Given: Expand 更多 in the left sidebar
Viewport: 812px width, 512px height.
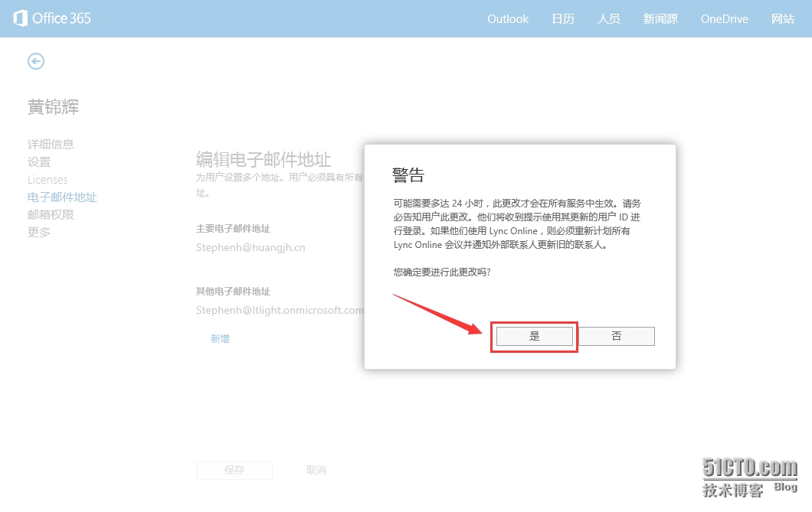Looking at the screenshot, I should (39, 232).
